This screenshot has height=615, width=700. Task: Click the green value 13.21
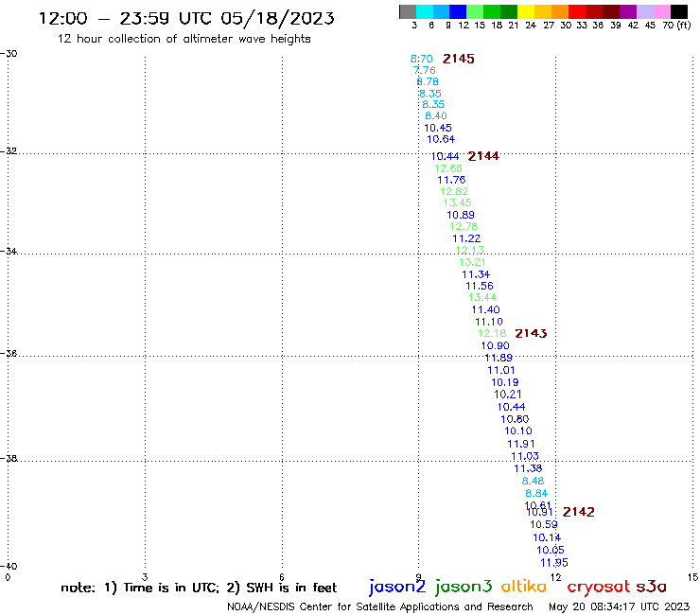click(x=472, y=262)
